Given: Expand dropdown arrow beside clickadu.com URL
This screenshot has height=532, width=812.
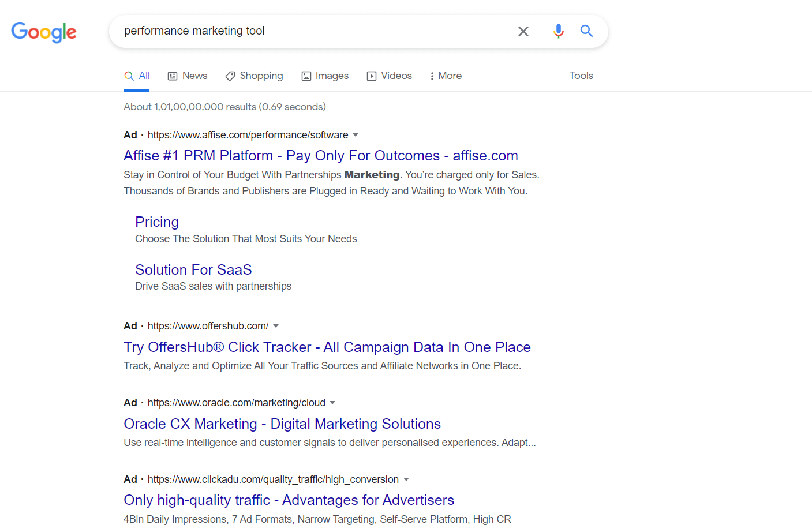Looking at the screenshot, I should tap(406, 479).
